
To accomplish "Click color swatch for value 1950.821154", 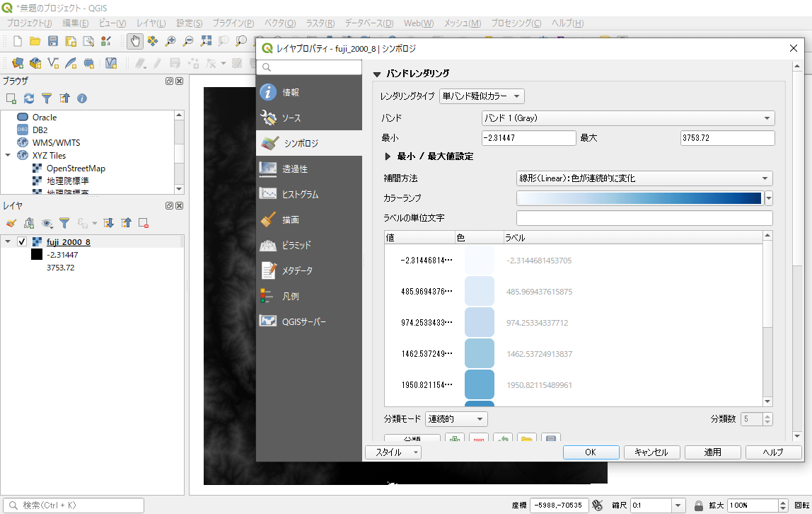I will (x=480, y=384).
